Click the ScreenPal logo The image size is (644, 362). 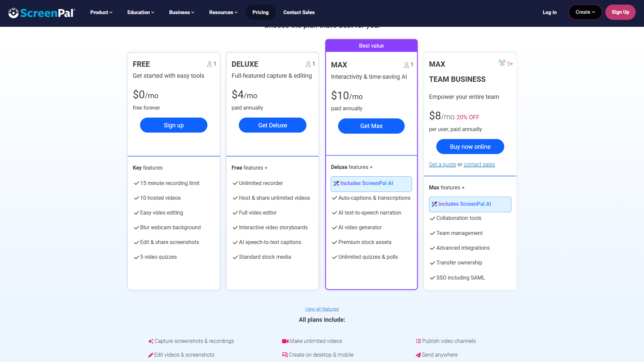tap(42, 13)
